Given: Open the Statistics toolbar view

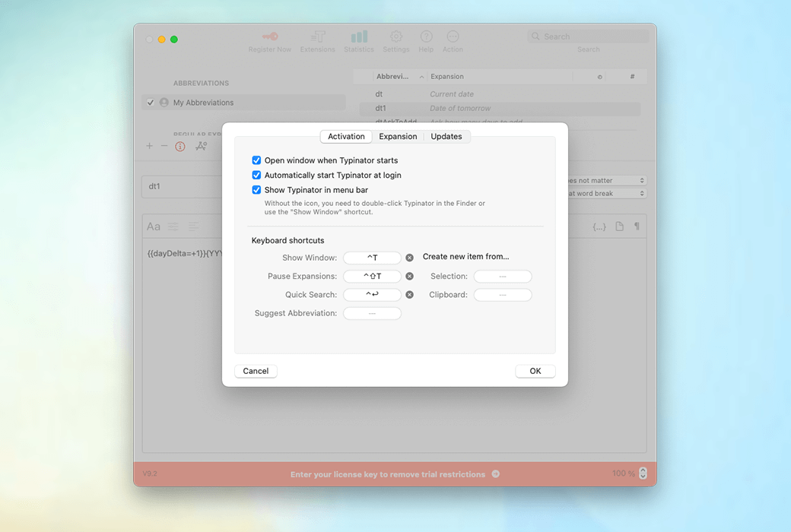Looking at the screenshot, I should 359,40.
